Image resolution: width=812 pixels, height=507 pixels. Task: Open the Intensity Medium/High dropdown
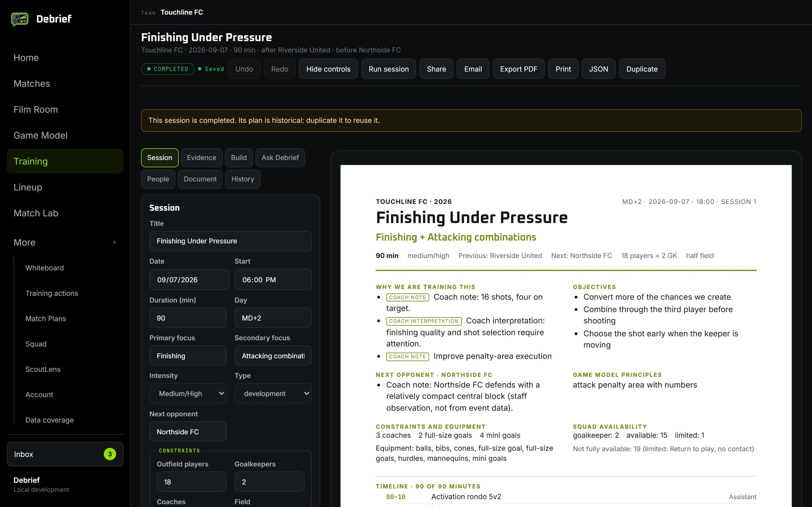click(188, 393)
